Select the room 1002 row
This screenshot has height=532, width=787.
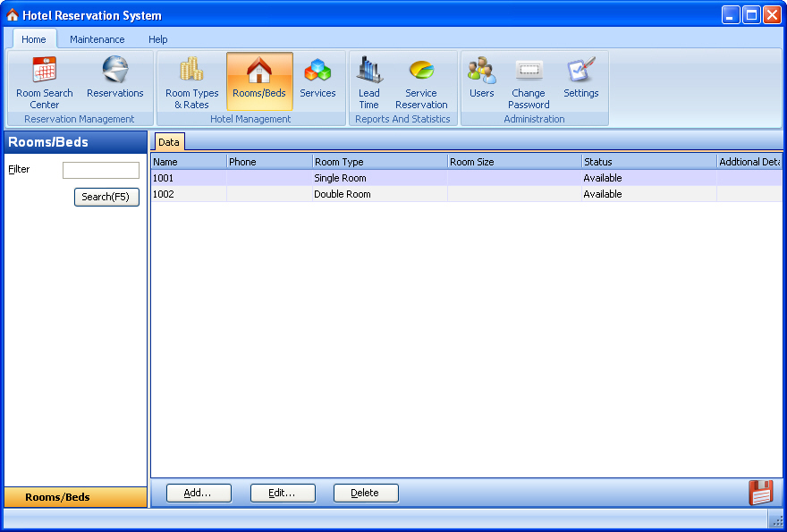tap(358, 194)
